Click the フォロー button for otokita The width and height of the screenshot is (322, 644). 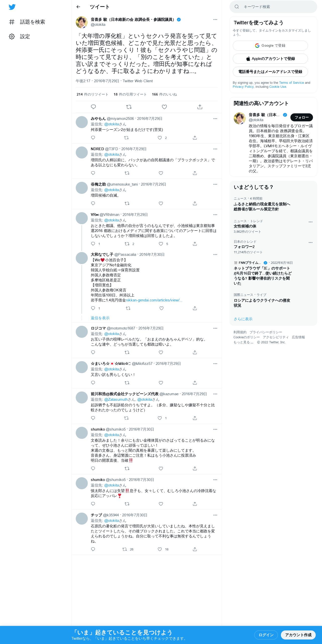pos(302,117)
